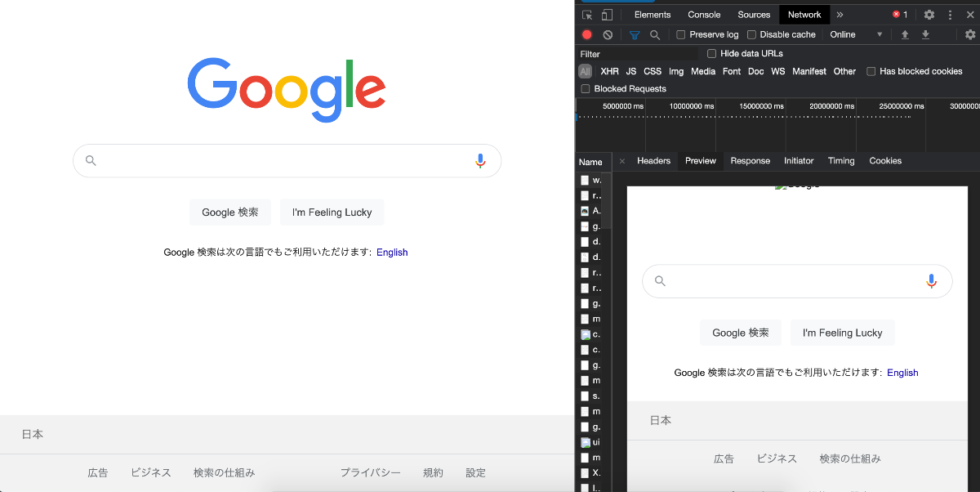The height and width of the screenshot is (492, 980).
Task: Open the 設定 footer link
Action: (x=476, y=472)
